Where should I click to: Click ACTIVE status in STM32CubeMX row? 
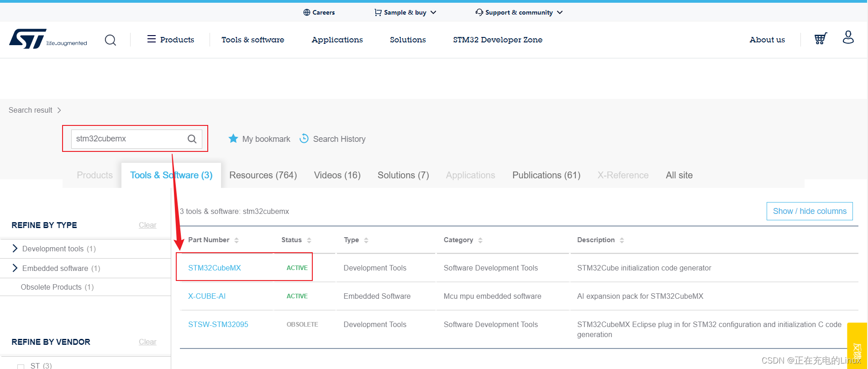[297, 268]
